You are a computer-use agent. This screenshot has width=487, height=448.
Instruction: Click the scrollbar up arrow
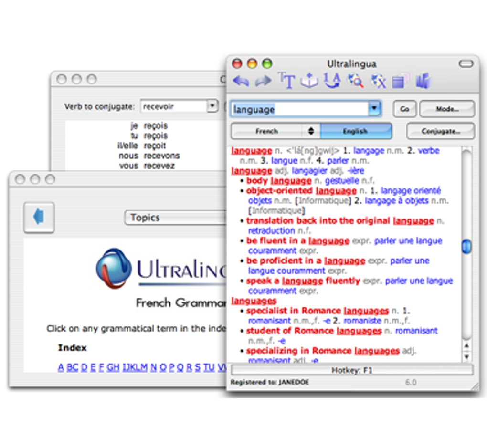click(x=466, y=345)
